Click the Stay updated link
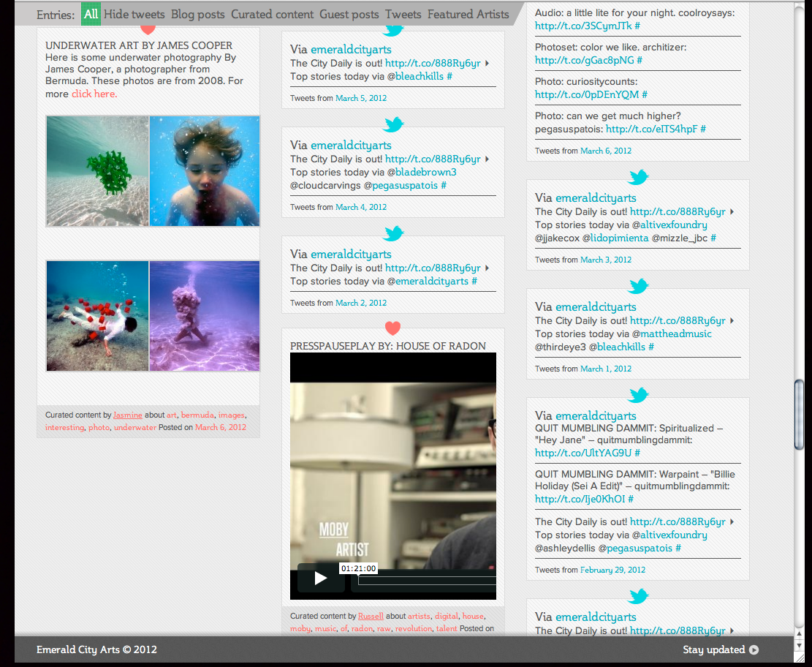 pos(713,650)
